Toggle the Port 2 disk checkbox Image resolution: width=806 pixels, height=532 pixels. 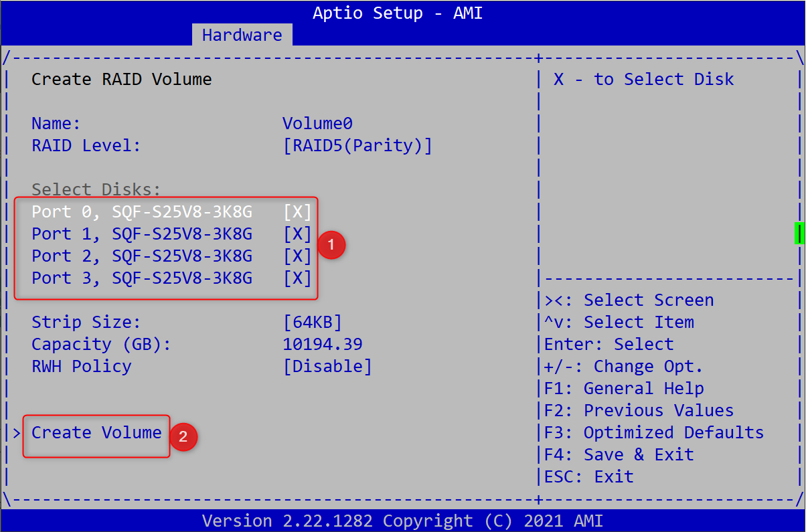(297, 256)
